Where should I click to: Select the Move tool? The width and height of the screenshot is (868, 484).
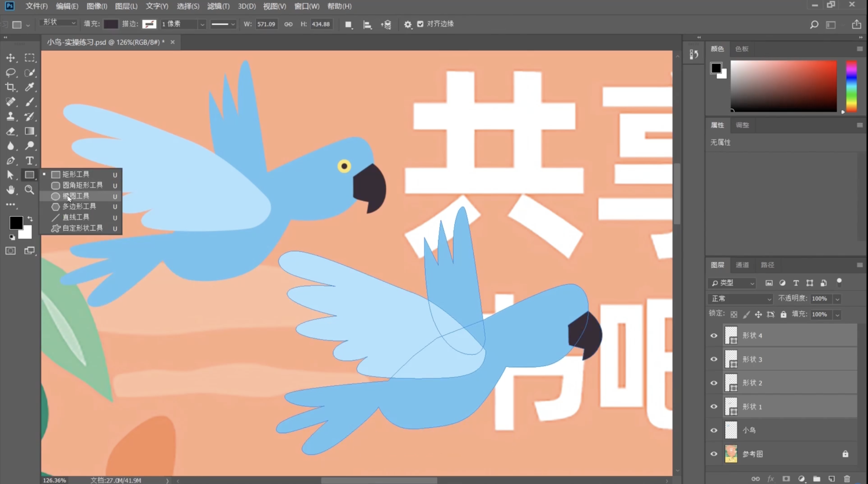[11, 58]
